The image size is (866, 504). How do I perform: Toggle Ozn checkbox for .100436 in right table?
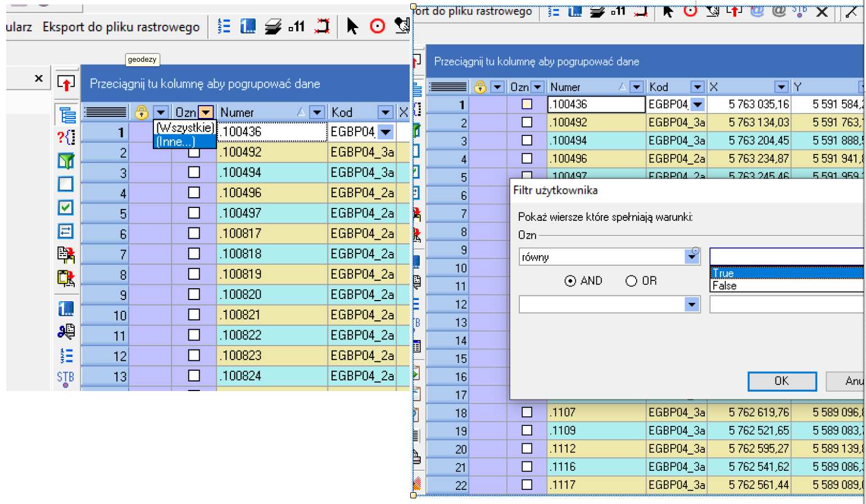527,104
